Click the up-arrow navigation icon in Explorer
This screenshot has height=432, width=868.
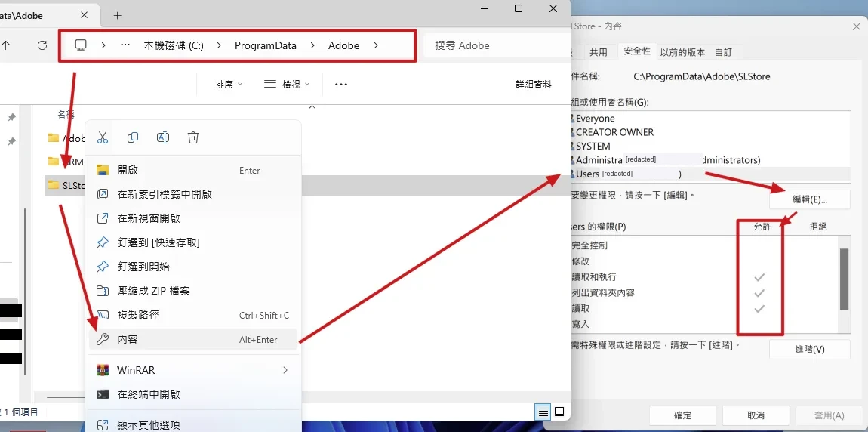point(6,45)
